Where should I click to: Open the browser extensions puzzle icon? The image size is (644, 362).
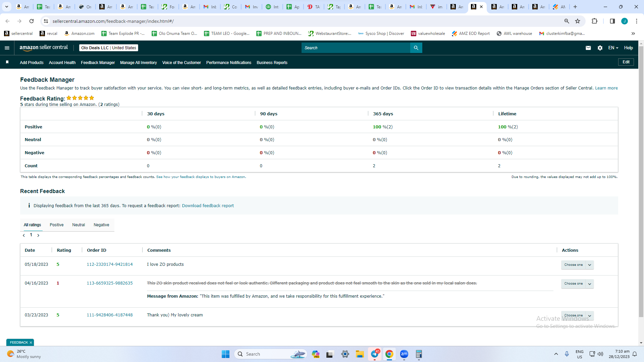click(x=594, y=21)
